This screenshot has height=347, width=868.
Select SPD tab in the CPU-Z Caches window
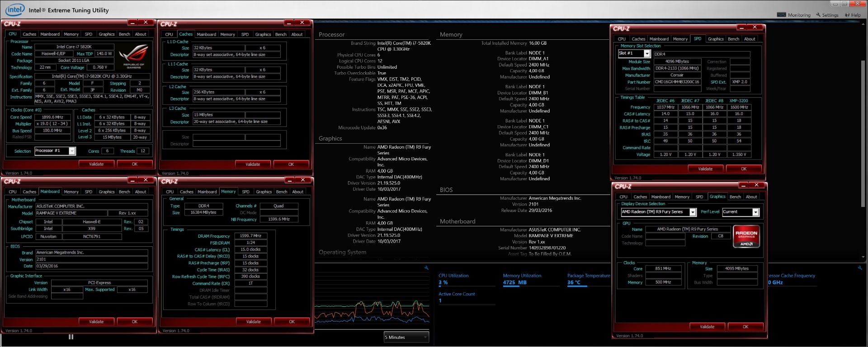coord(245,34)
